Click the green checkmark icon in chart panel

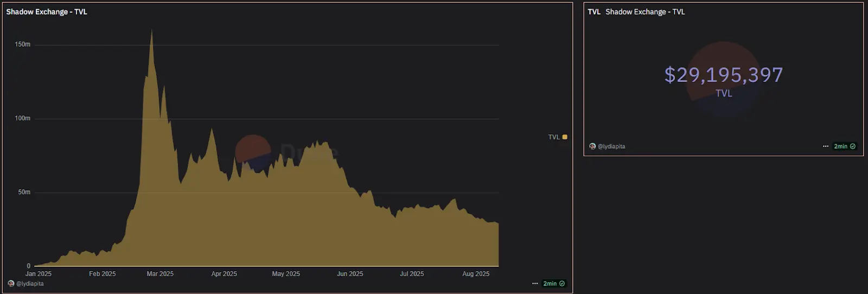coord(562,284)
